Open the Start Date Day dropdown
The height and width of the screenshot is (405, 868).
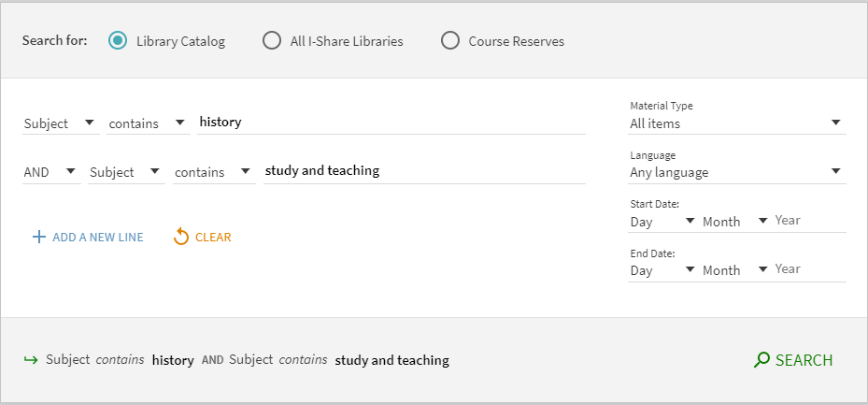[662, 222]
